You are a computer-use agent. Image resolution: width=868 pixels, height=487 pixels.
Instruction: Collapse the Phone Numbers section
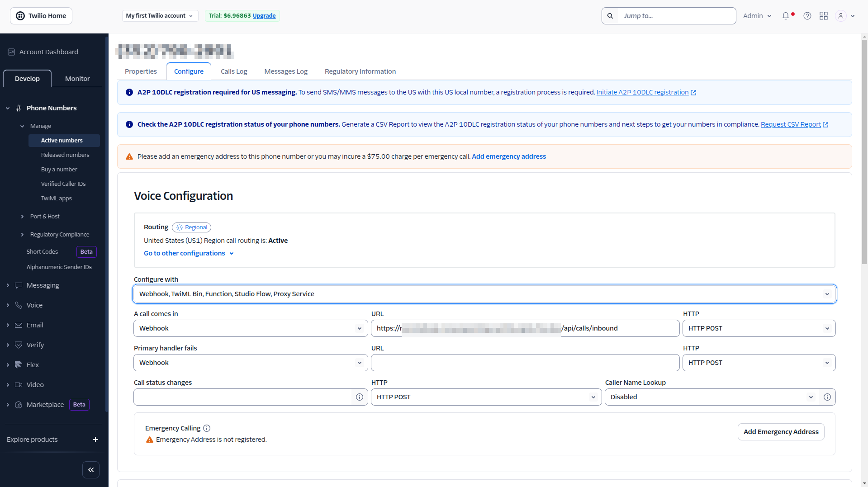(8, 108)
